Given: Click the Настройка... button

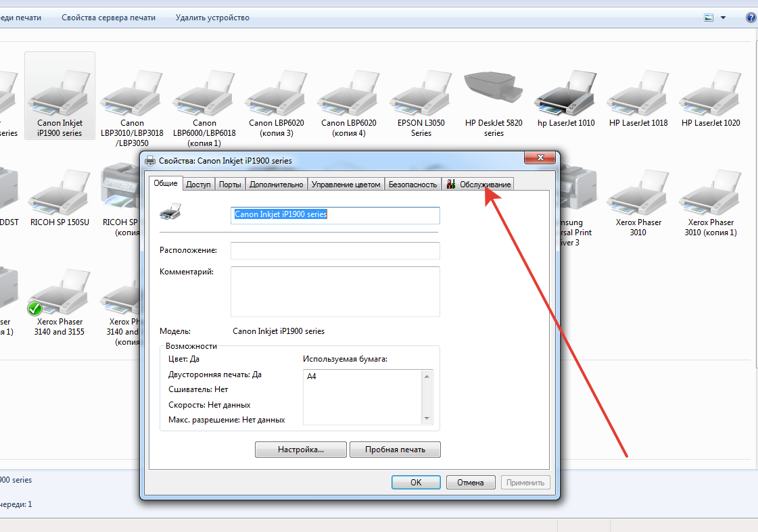Looking at the screenshot, I should click(301, 450).
